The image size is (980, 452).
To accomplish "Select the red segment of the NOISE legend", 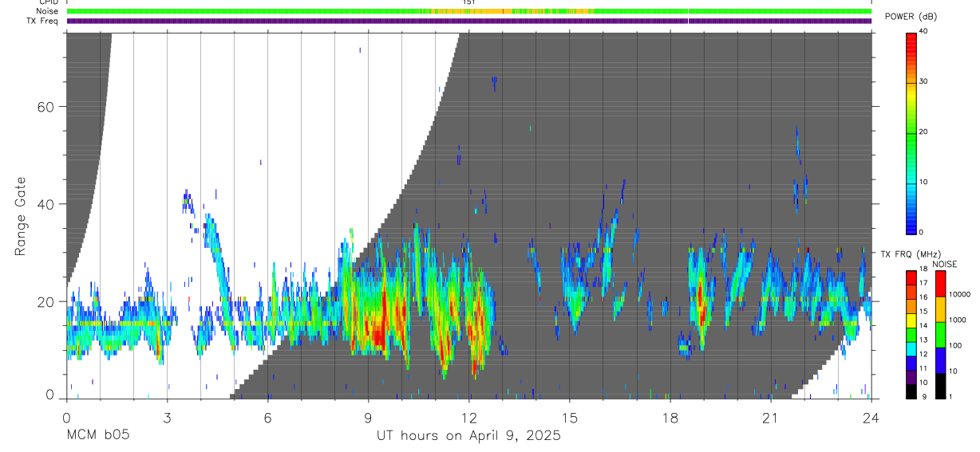I will coord(940,284).
